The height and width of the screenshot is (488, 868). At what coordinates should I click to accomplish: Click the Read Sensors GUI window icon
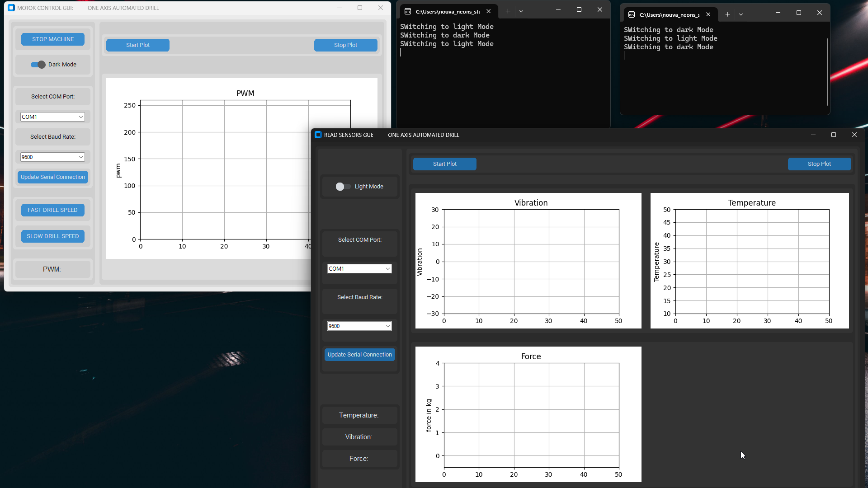tap(318, 135)
